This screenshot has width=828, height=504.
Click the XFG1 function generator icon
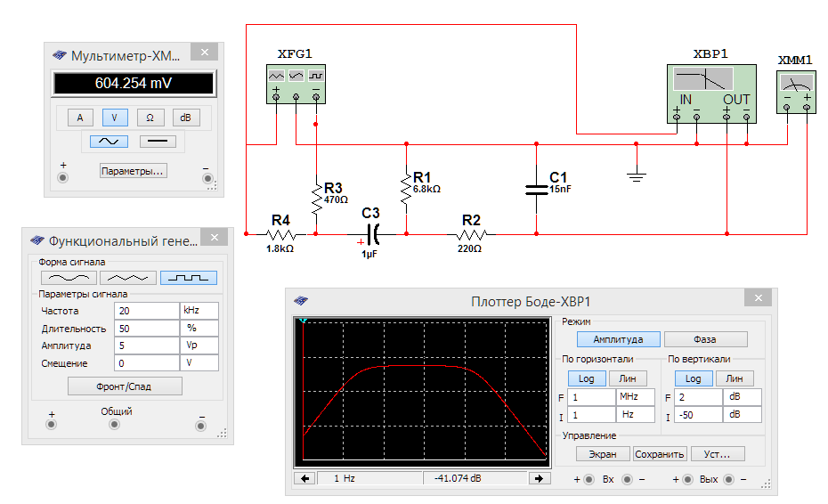tap(296, 84)
